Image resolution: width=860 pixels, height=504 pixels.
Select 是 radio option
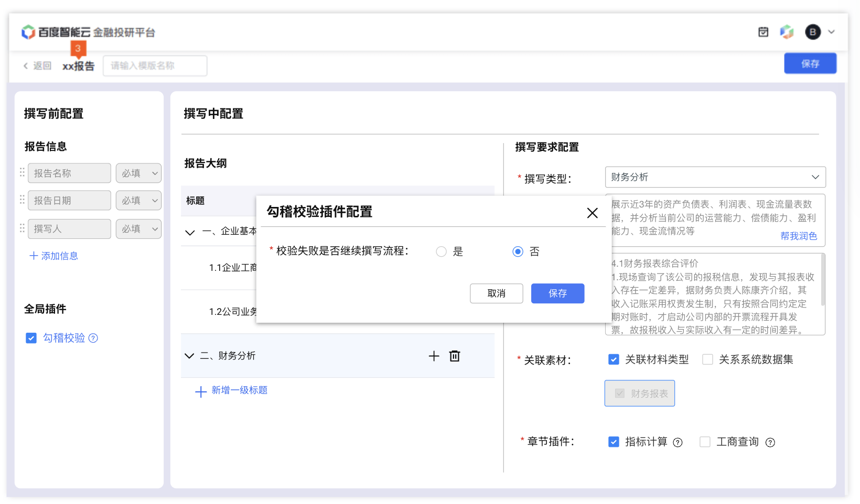(x=442, y=251)
